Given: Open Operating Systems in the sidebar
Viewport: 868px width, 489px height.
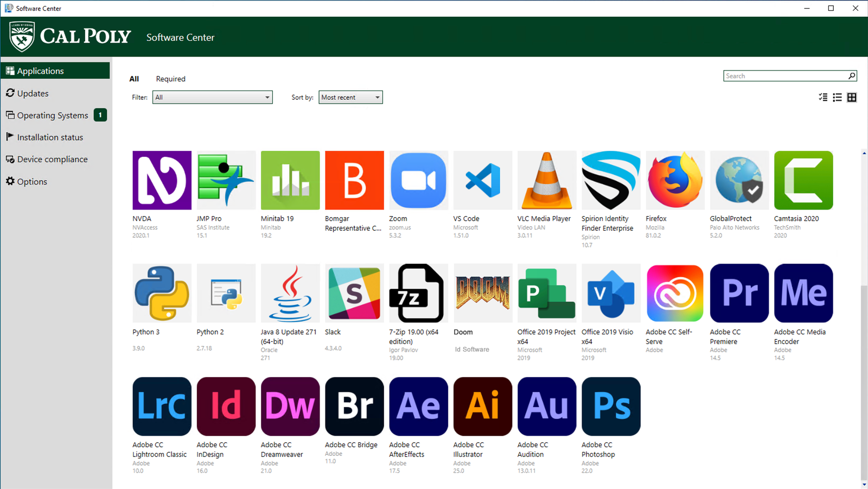Looking at the screenshot, I should [56, 115].
